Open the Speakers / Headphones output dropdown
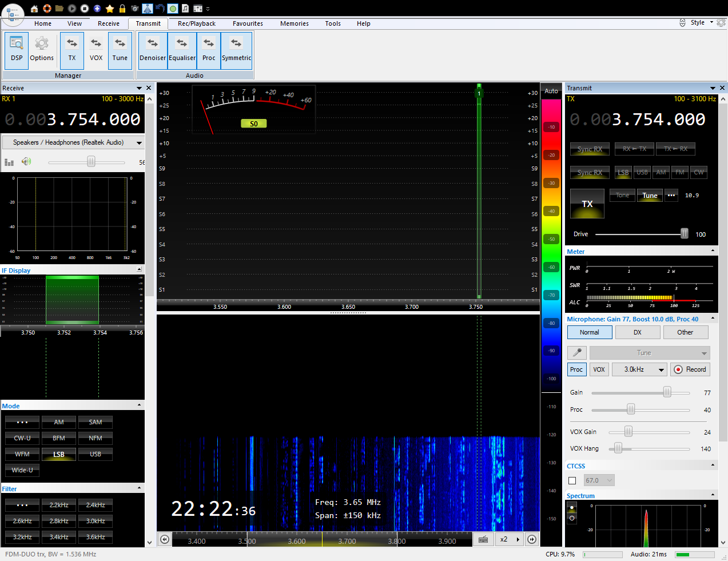This screenshot has height=561, width=728. coord(73,142)
